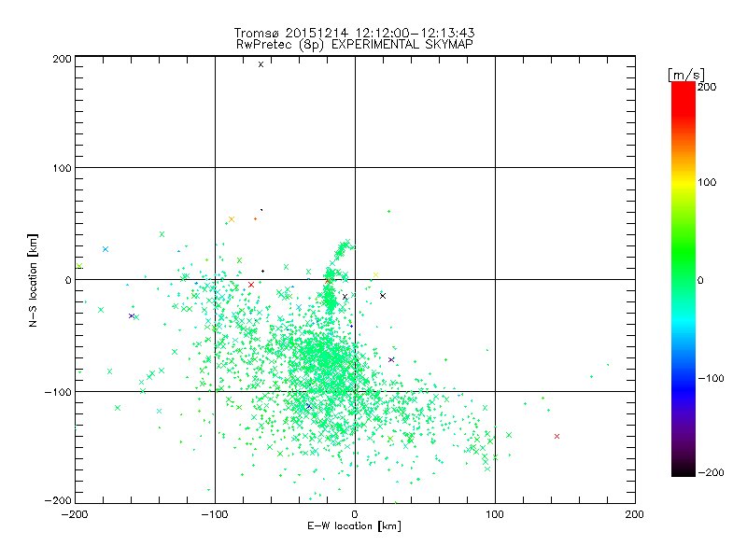Click the colorbar label '200' at the top
This screenshot has height=560, width=747.
click(707, 87)
